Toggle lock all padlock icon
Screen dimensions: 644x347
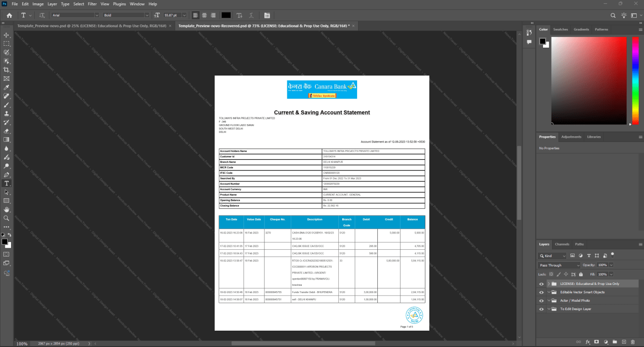tap(581, 274)
